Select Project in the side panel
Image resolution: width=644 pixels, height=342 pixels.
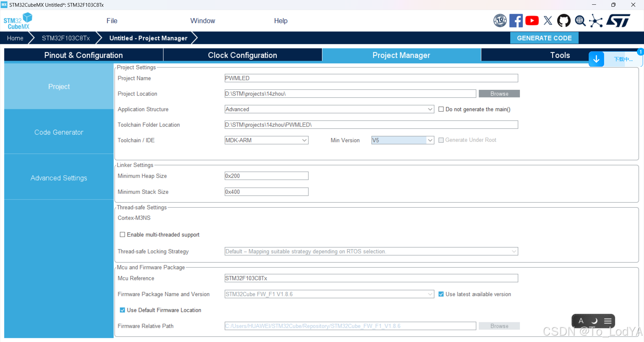click(x=59, y=87)
